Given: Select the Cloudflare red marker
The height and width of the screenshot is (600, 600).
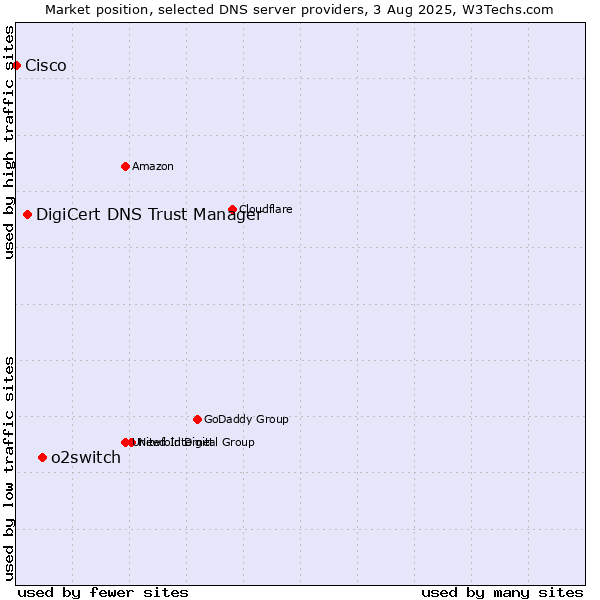Looking at the screenshot, I should 232,209.
